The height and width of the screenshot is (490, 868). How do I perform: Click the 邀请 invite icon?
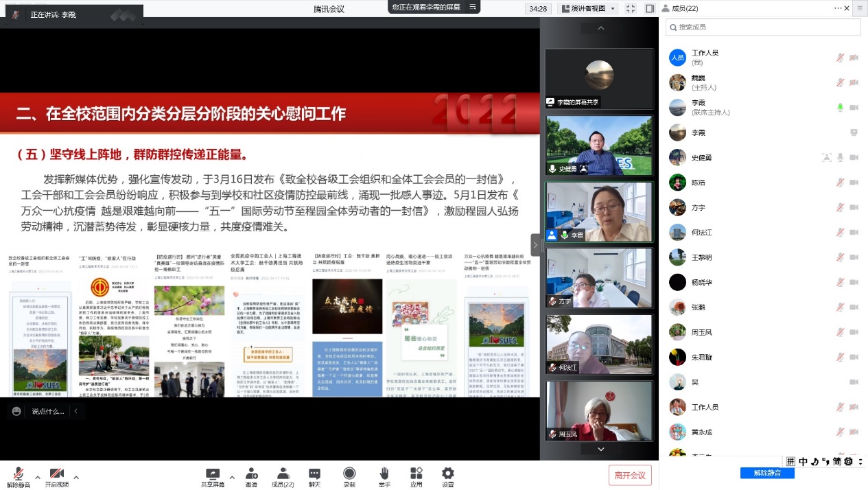pos(251,474)
